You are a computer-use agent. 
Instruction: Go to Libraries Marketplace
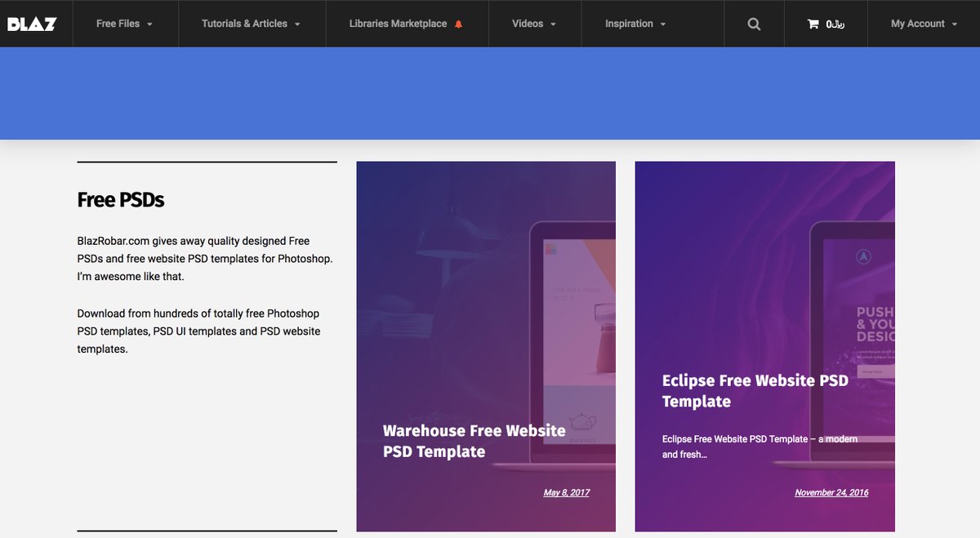(x=398, y=24)
